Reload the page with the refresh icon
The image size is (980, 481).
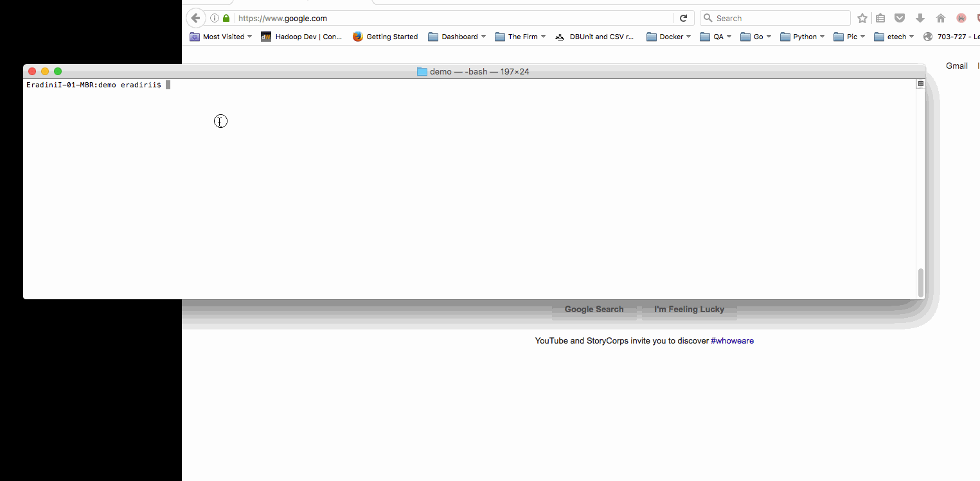pyautogui.click(x=683, y=18)
